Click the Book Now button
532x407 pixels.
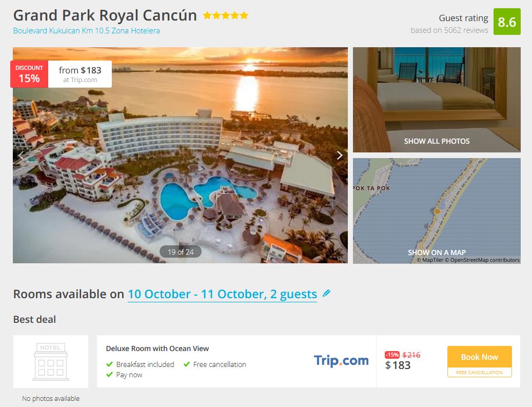click(479, 357)
